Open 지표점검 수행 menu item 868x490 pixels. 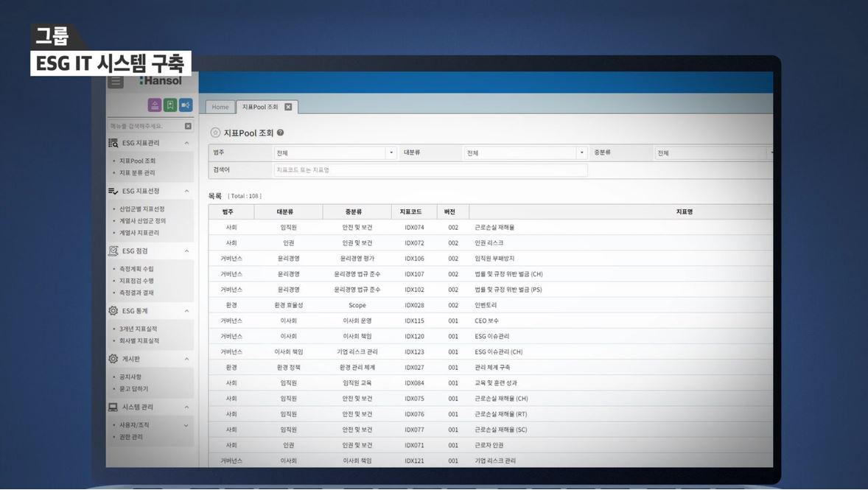click(x=137, y=281)
